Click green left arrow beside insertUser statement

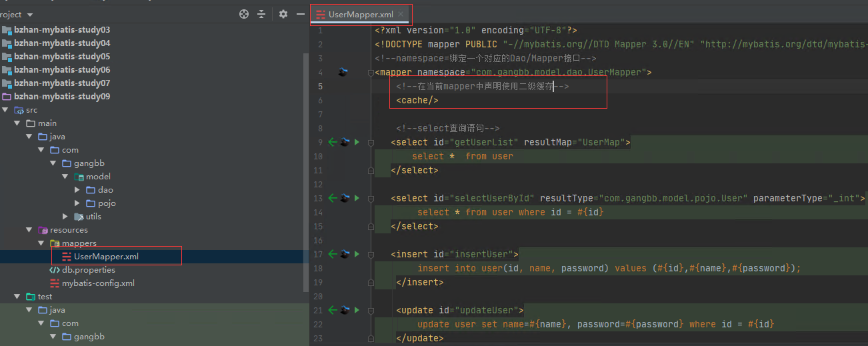tap(333, 254)
